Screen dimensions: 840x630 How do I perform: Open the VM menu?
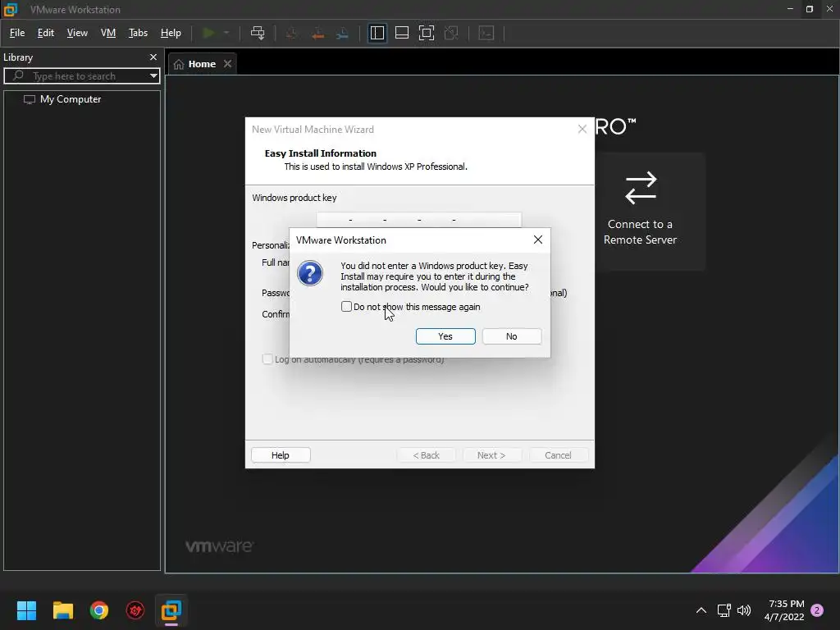click(x=108, y=33)
